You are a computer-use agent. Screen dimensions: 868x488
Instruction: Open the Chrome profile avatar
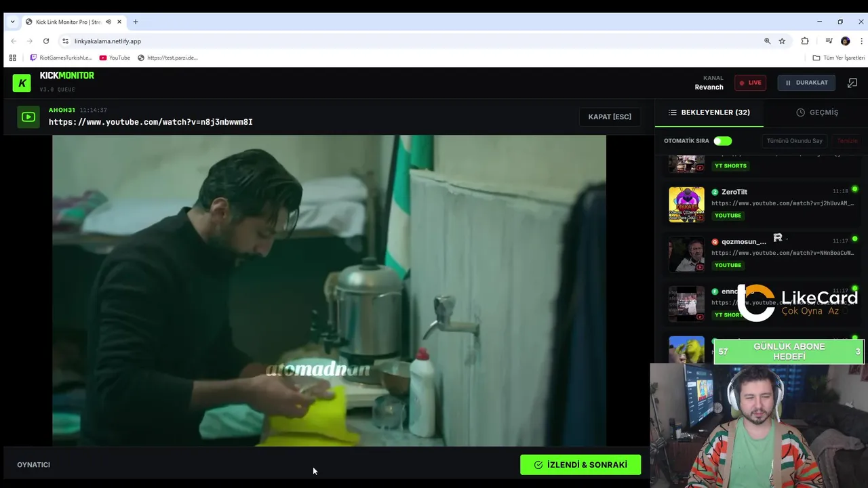(x=845, y=41)
